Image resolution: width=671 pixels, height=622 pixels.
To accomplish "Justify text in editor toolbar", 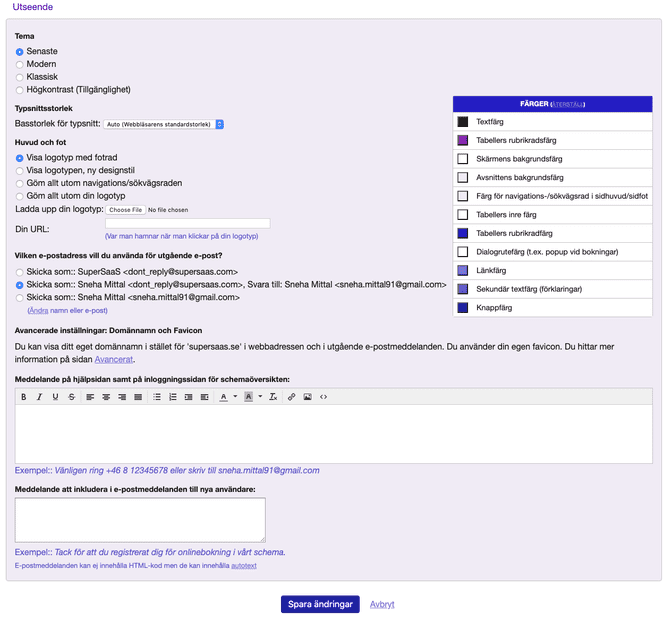I will [x=138, y=397].
